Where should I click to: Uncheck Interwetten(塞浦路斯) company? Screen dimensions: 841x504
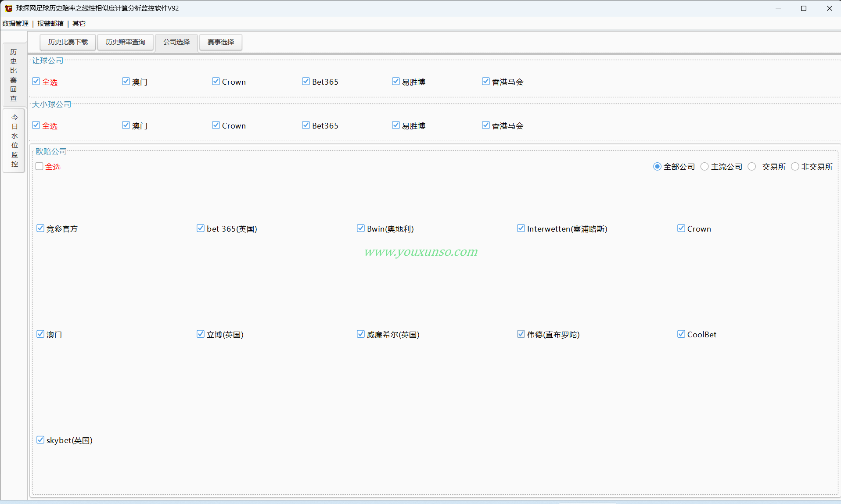coord(521,229)
